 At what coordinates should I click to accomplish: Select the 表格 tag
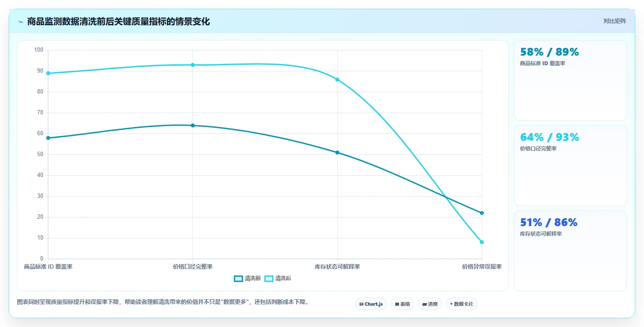[402, 304]
